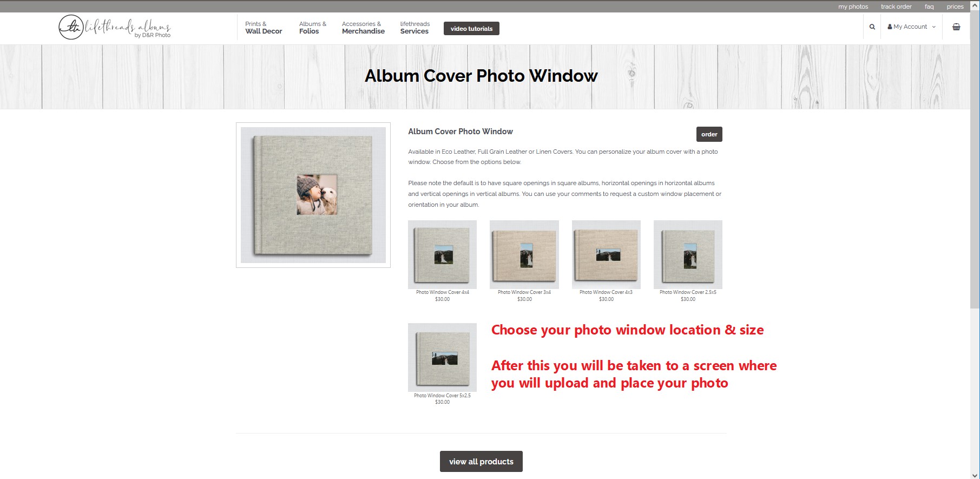Select Photo Window Cover 4x3 thumbnail
This screenshot has width=980, height=479.
[x=606, y=254]
